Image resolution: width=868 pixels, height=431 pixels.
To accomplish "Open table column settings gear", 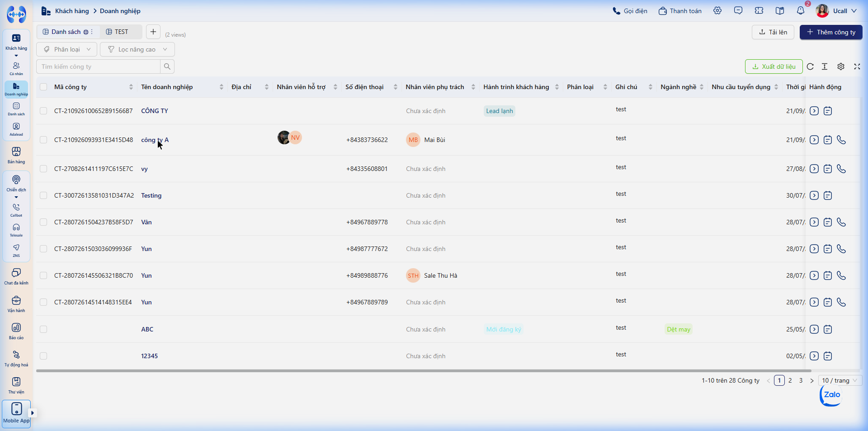I will coord(841,66).
